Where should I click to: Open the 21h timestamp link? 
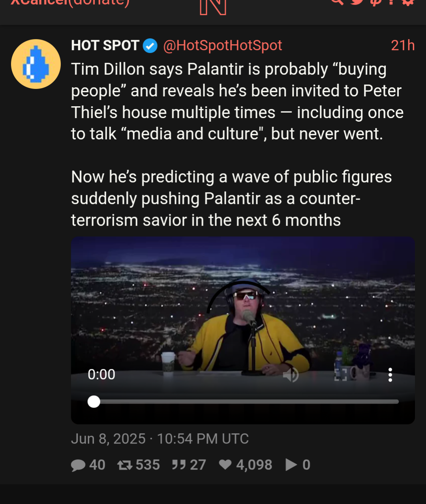click(403, 45)
